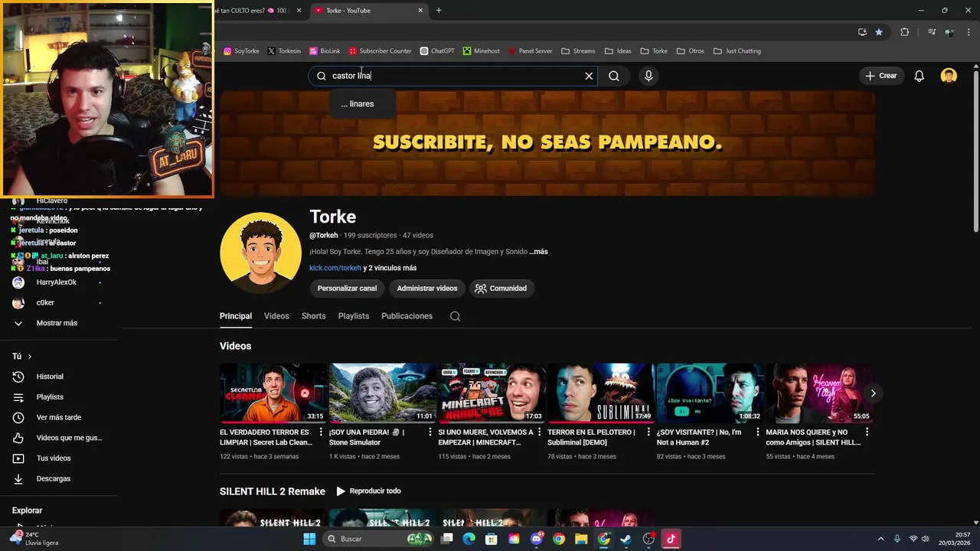Click the Steam icon in the taskbar
The height and width of the screenshot is (551, 980).
point(626,539)
